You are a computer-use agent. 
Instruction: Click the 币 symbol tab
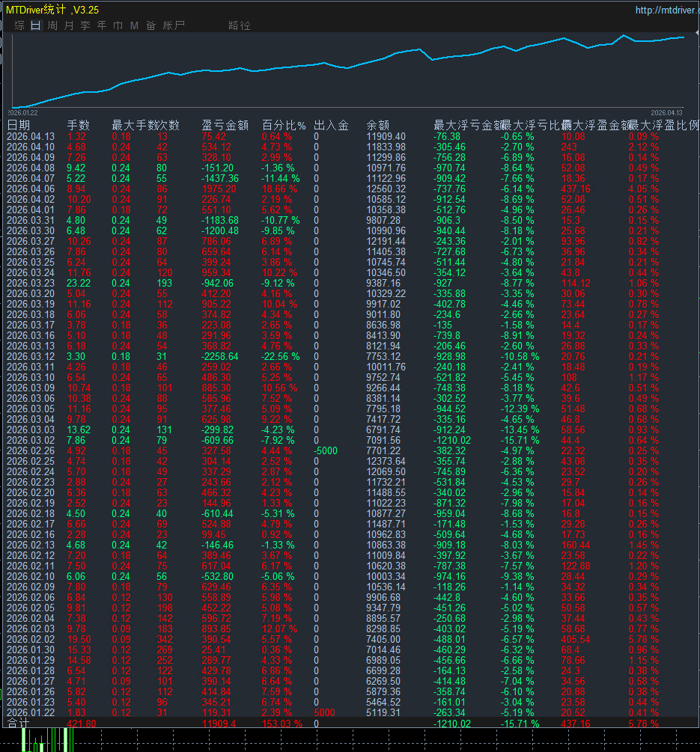[x=118, y=25]
